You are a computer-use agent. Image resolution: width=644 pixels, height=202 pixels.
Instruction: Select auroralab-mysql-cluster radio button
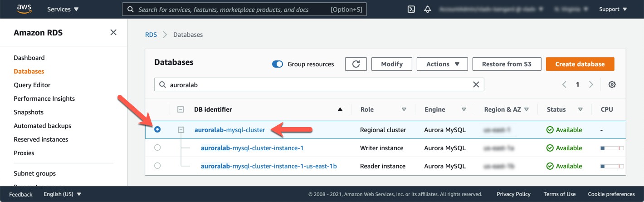[x=157, y=129]
